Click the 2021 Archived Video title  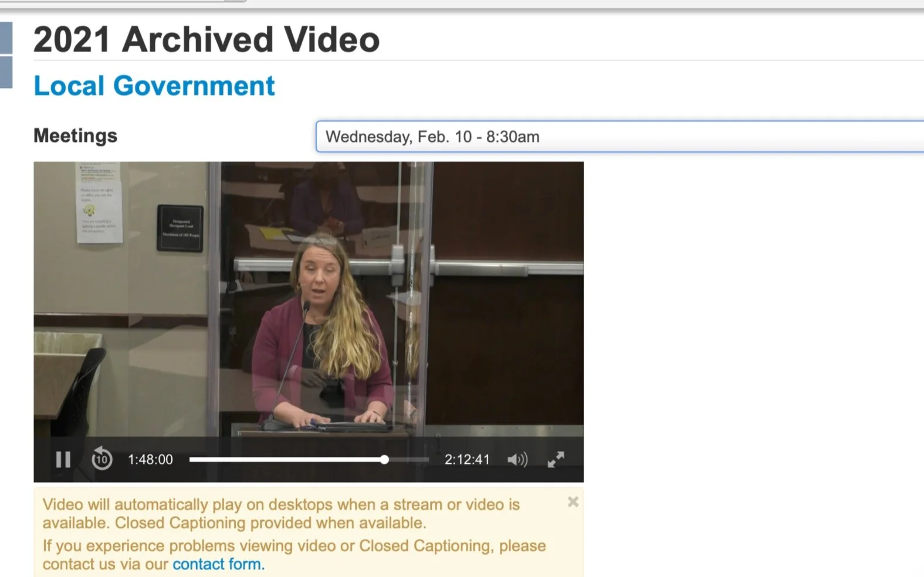(x=207, y=39)
